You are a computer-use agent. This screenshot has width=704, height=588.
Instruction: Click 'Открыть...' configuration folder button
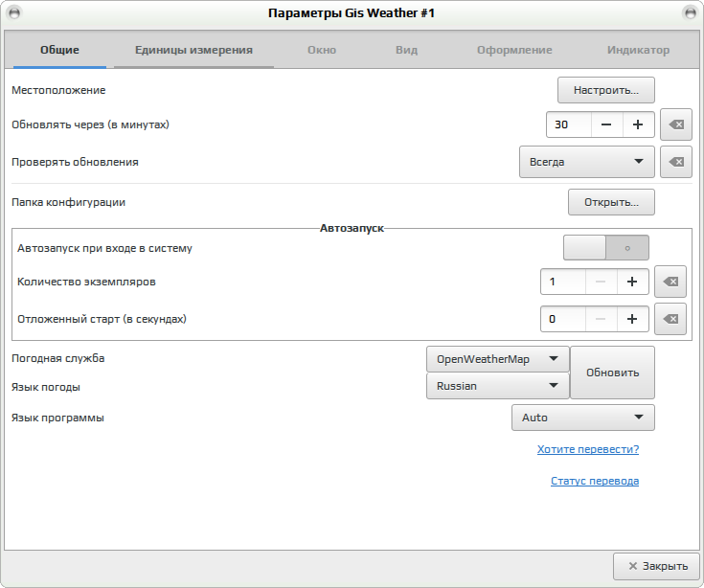pyautogui.click(x=611, y=202)
